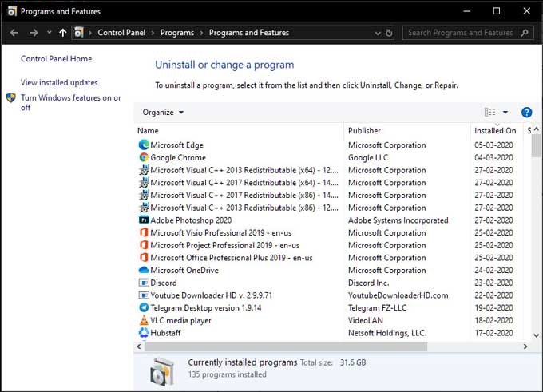Click the Visual C++ 2017 x64 installer icon

(x=144, y=183)
